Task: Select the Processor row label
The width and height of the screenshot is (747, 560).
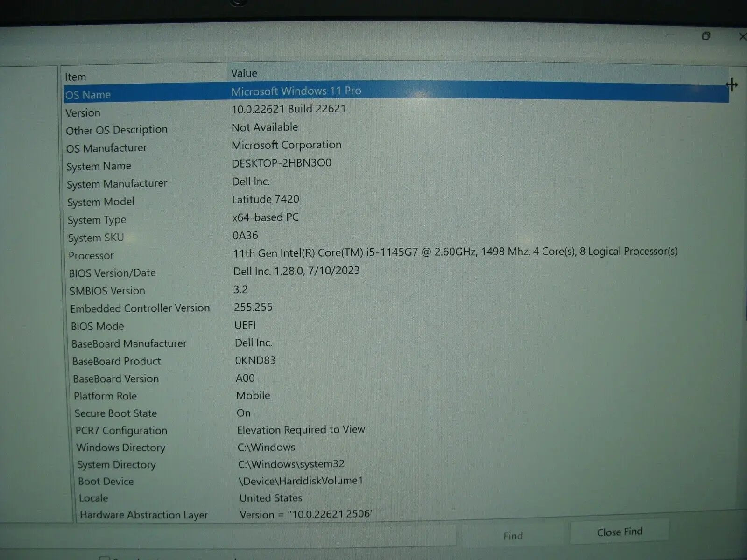Action: click(91, 256)
